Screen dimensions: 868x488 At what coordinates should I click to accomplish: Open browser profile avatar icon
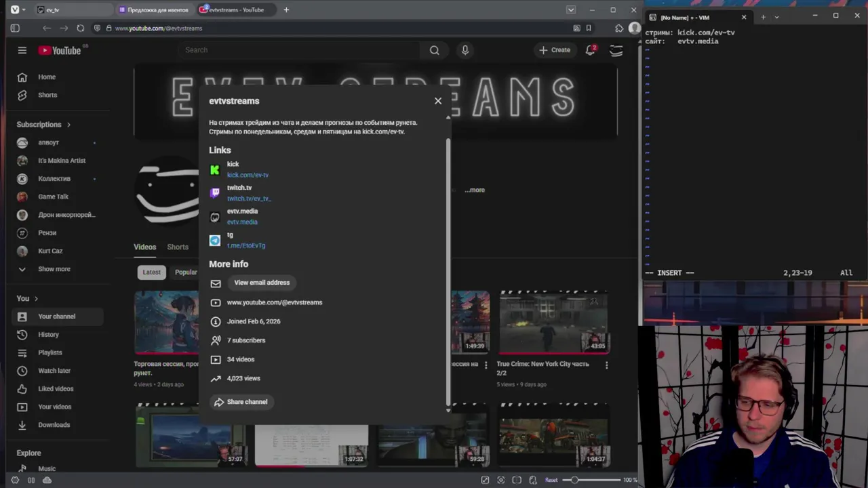click(x=634, y=28)
